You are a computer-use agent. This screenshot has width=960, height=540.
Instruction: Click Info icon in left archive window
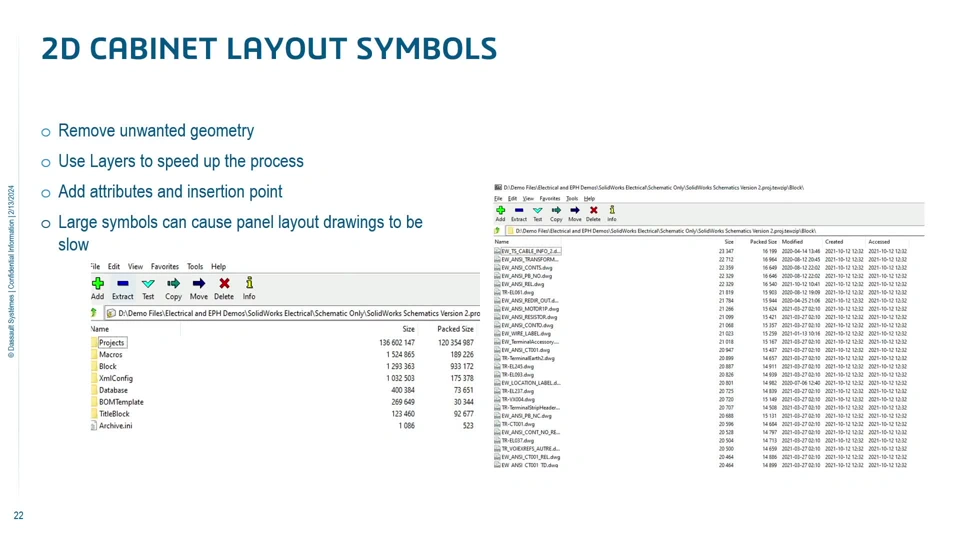tap(249, 283)
